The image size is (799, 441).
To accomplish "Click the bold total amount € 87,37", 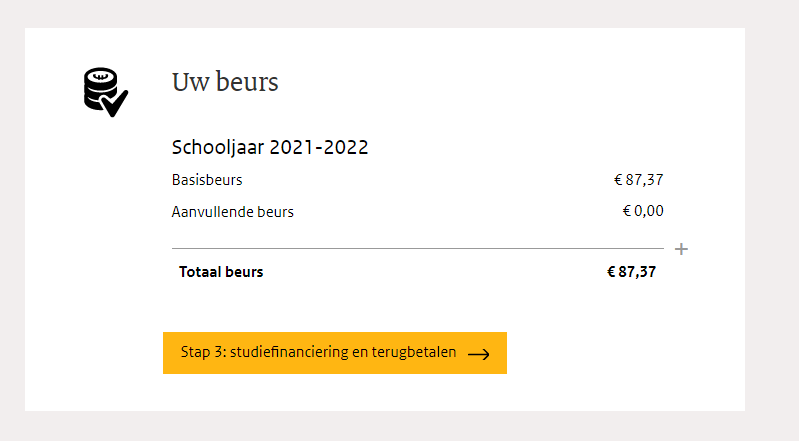I will (x=631, y=272).
